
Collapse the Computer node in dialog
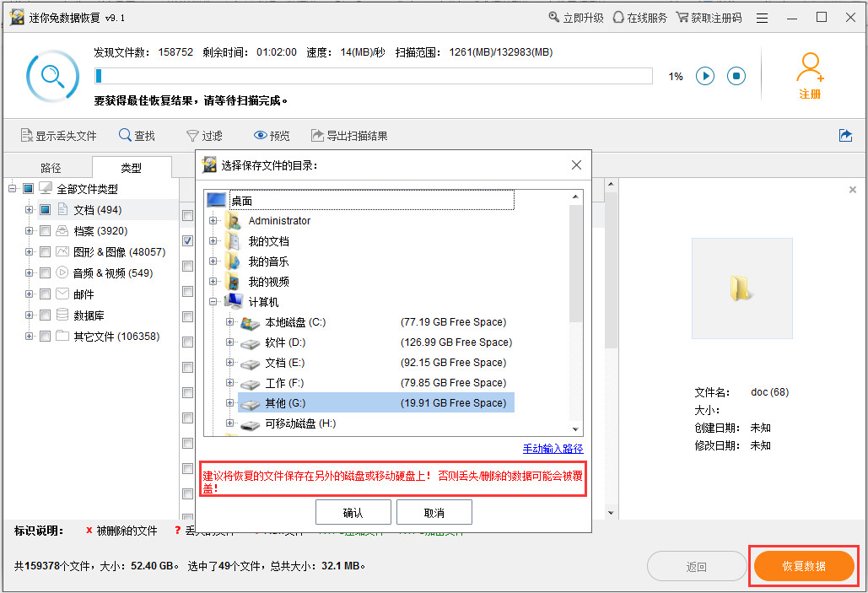213,302
